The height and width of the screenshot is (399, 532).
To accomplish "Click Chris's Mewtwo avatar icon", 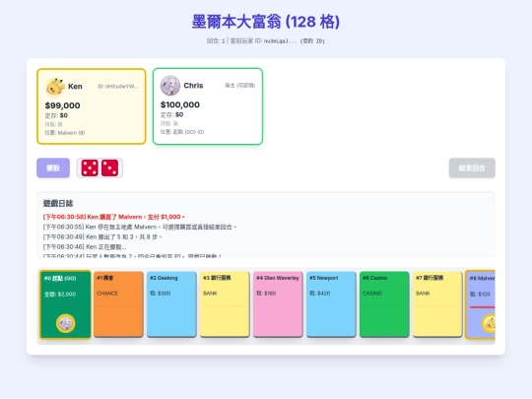I will (x=170, y=86).
